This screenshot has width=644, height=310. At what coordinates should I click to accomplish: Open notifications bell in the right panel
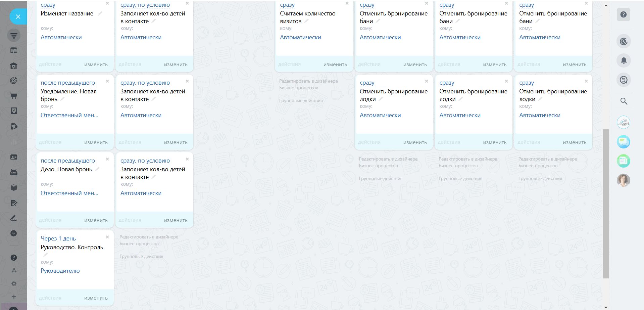point(624,61)
